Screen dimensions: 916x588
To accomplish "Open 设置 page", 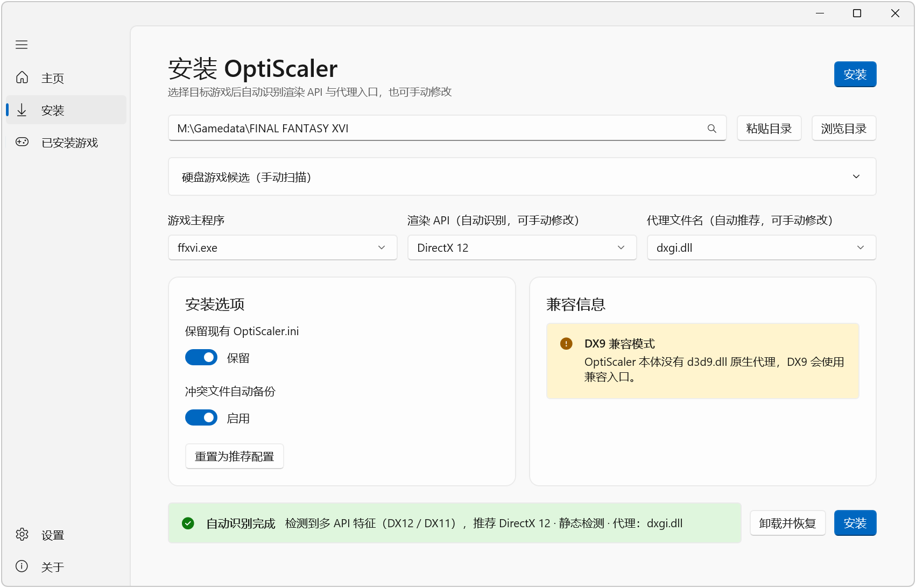I will tap(66, 535).
